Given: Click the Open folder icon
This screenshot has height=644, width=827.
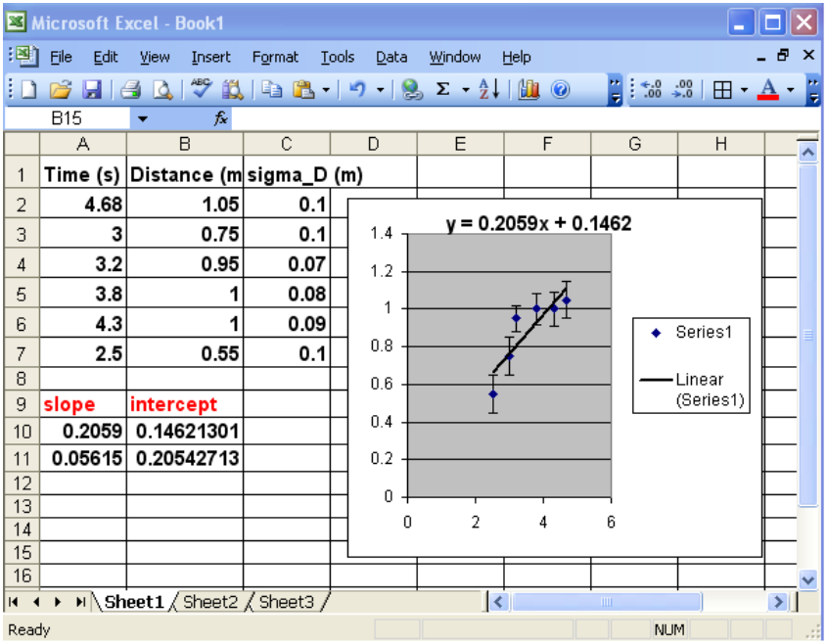Looking at the screenshot, I should pyautogui.click(x=61, y=90).
